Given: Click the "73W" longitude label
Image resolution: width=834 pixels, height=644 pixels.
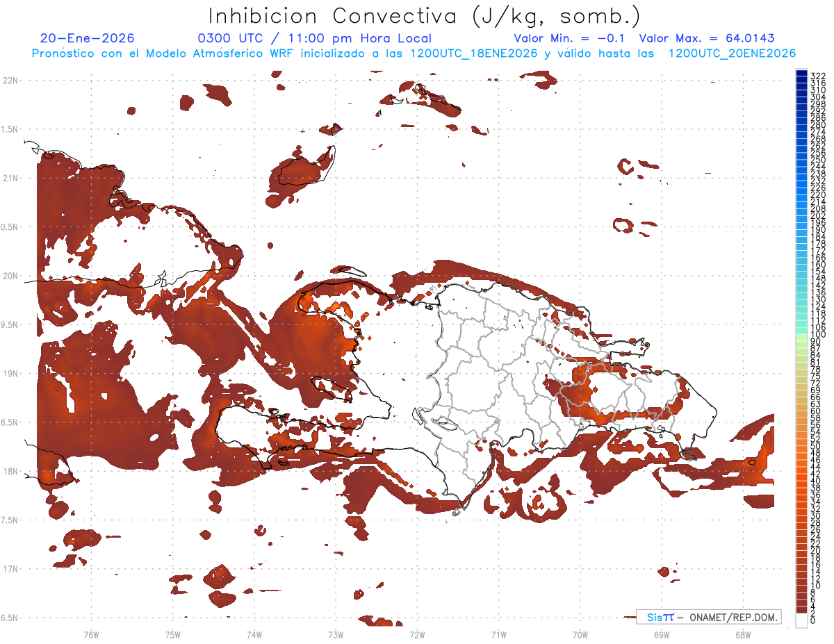Looking at the screenshot, I should 336,634.
